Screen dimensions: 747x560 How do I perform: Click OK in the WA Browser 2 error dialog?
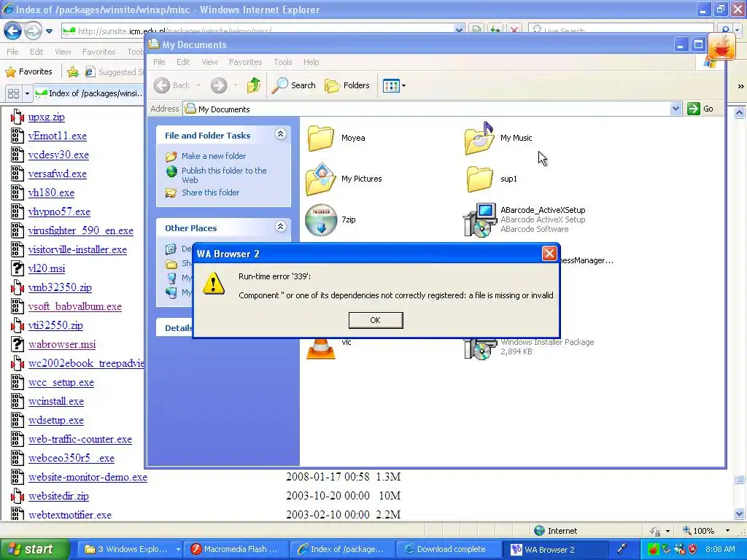point(376,320)
